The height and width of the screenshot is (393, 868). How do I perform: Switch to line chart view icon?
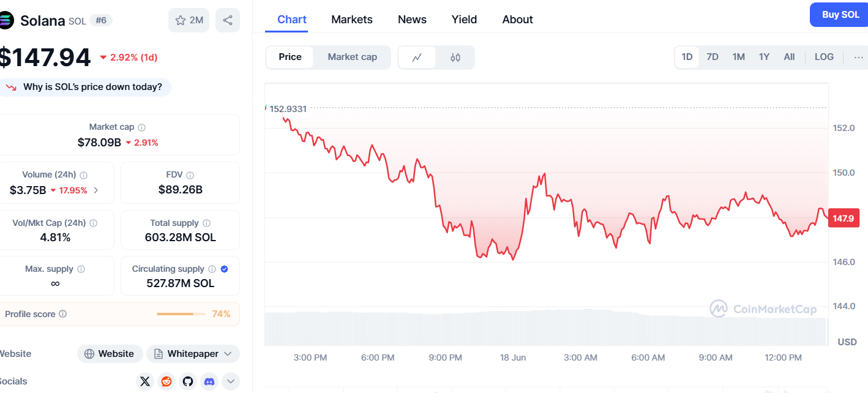click(417, 58)
